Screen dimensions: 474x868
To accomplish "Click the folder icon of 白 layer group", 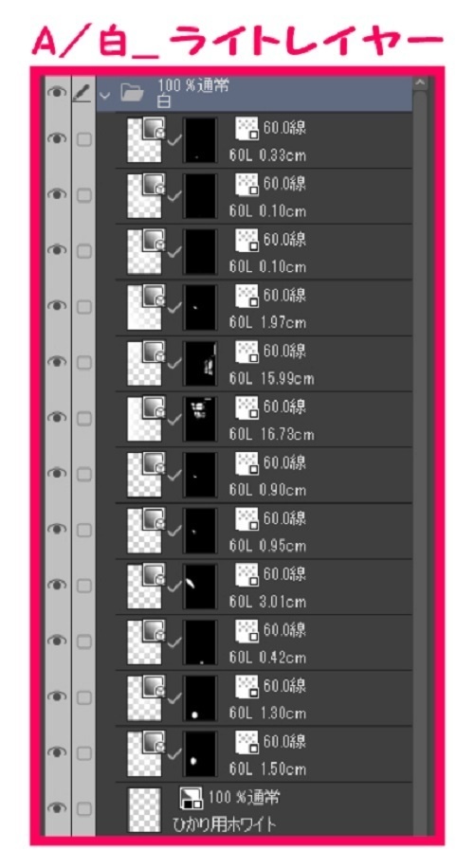I will pos(131,94).
